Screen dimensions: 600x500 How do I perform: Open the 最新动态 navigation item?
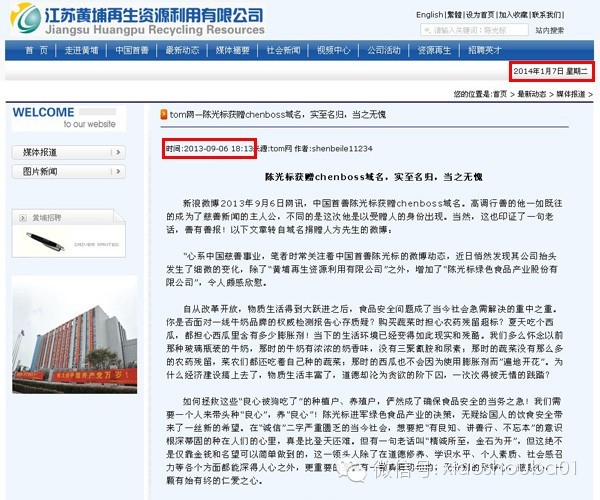point(182,50)
